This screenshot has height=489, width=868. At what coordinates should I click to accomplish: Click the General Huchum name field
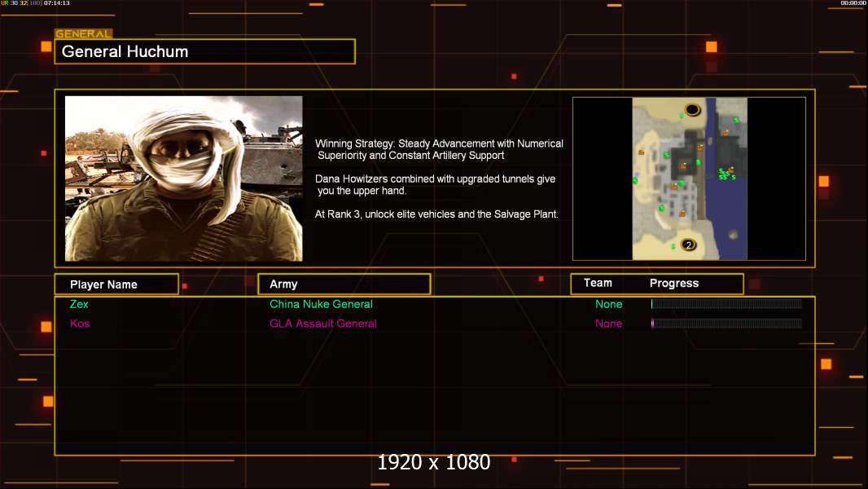(x=205, y=51)
